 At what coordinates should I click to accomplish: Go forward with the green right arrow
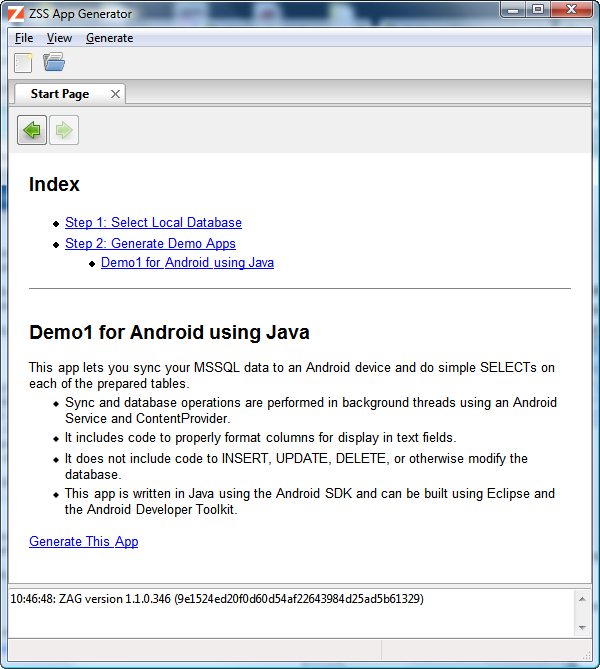[x=64, y=130]
